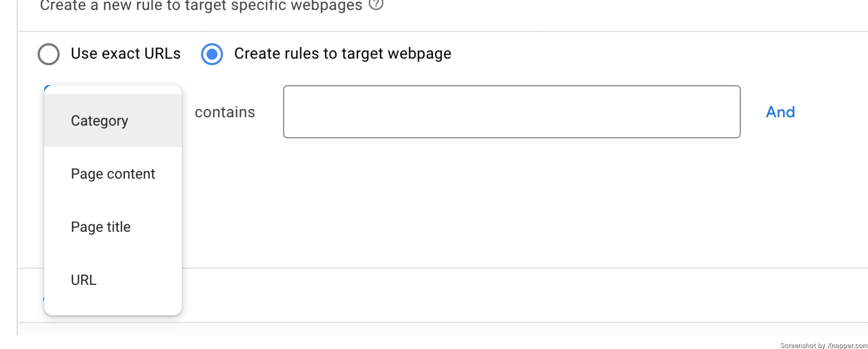Image resolution: width=868 pixels, height=349 pixels.
Task: Add another condition with And
Action: (780, 112)
